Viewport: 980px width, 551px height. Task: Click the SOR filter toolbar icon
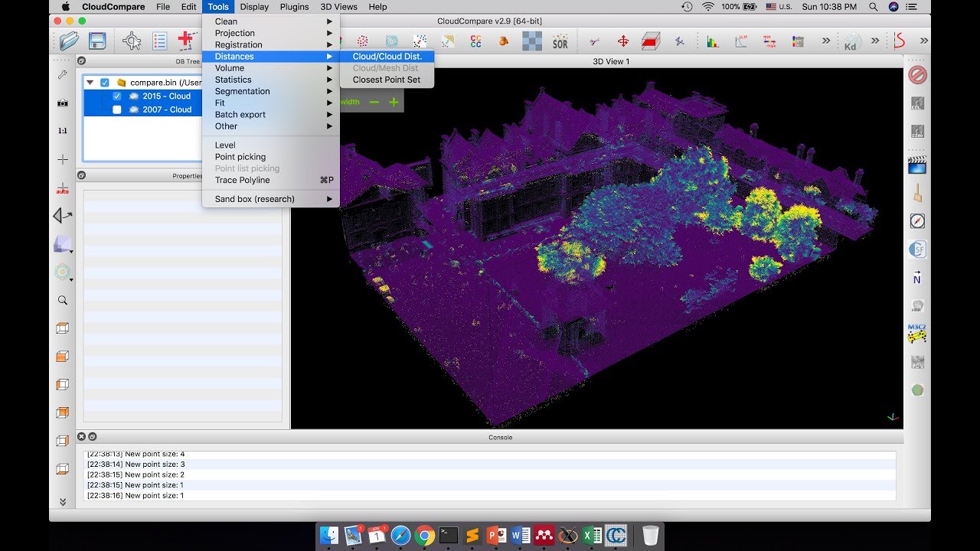[x=560, y=41]
